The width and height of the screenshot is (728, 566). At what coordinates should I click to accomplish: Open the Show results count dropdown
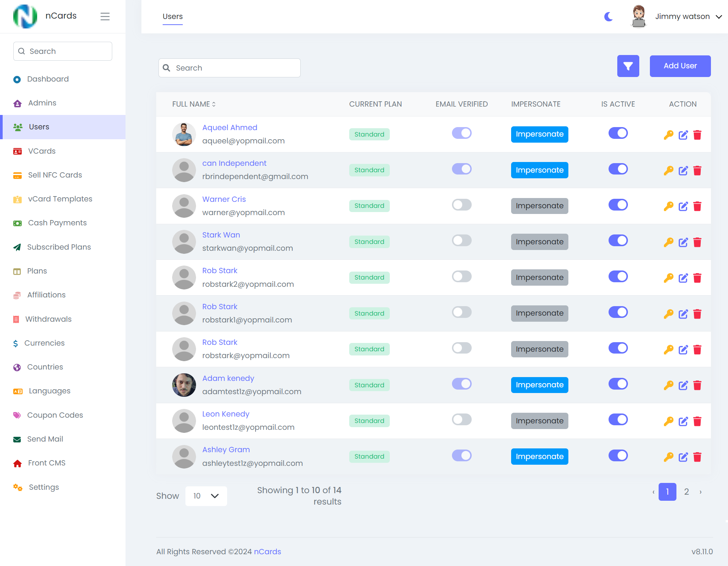[206, 496]
